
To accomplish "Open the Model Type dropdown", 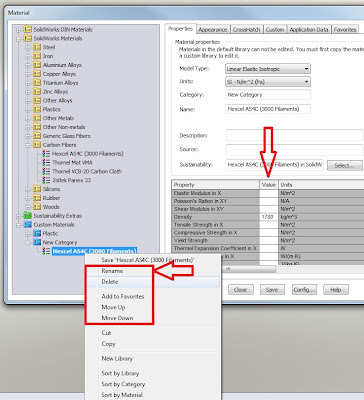I will pos(268,69).
